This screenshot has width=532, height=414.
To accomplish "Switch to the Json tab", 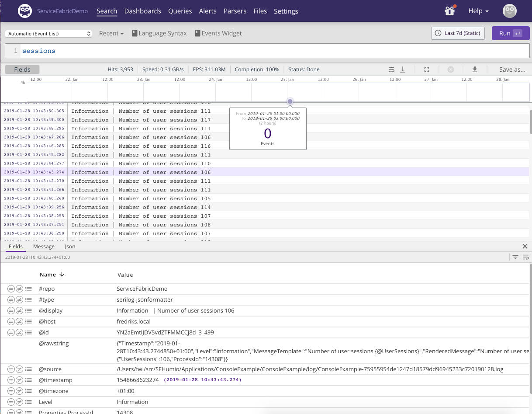I will [x=70, y=247].
